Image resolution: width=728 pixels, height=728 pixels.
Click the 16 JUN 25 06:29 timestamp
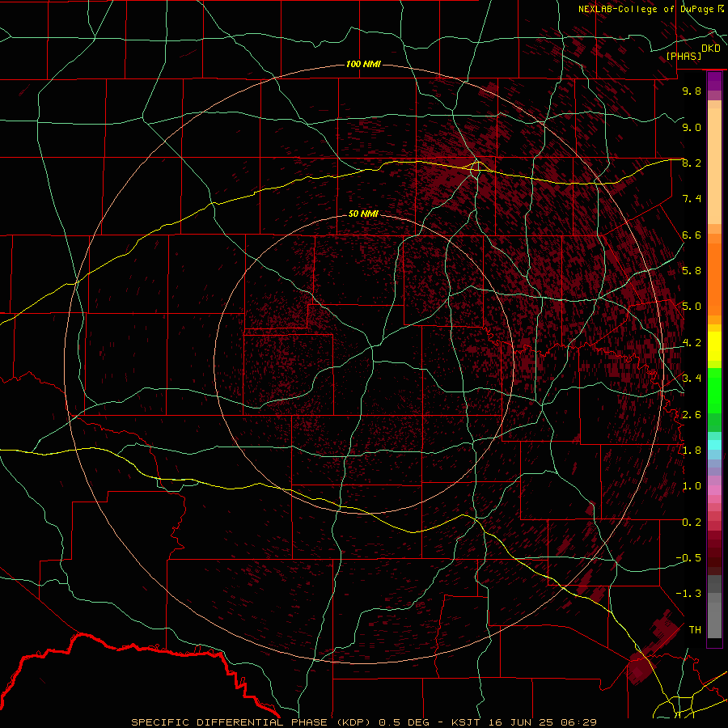[x=542, y=722]
